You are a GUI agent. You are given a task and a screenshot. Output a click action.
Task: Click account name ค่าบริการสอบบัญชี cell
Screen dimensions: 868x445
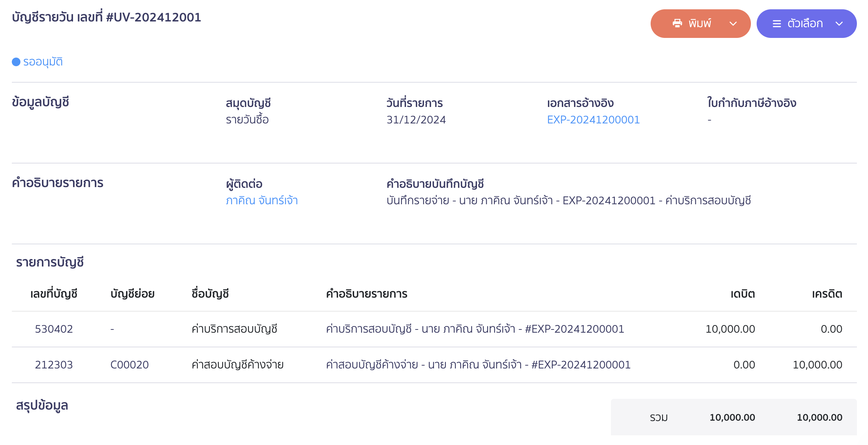[235, 329]
